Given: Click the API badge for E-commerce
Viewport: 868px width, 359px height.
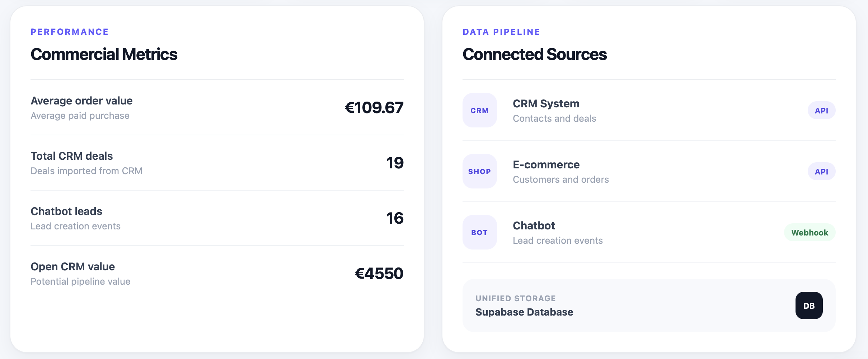Looking at the screenshot, I should [x=821, y=171].
